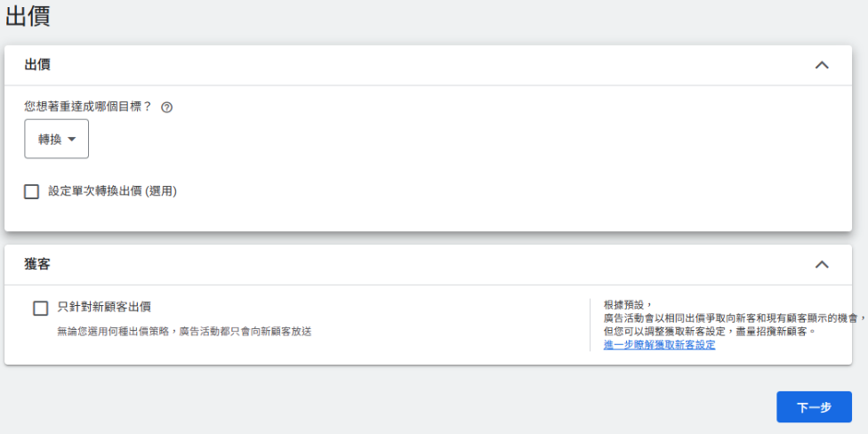Viewport: 868px width, 434px height.
Task: Click the 獲客 card header title
Action: (36, 264)
